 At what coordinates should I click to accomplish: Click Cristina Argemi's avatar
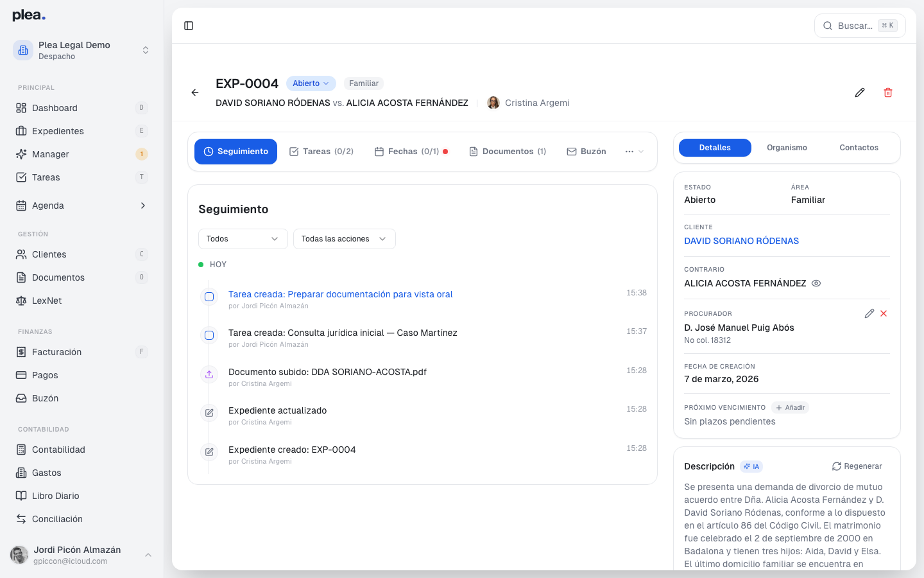(493, 103)
